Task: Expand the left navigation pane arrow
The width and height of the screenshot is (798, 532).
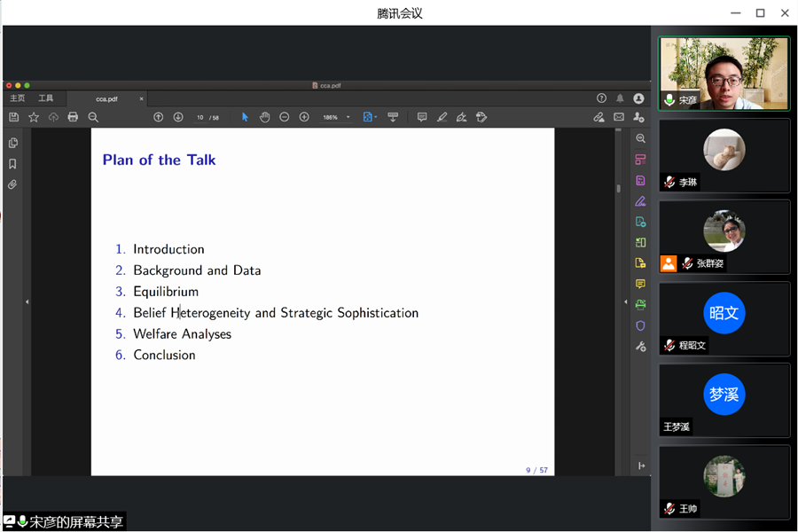Action: tap(27, 302)
